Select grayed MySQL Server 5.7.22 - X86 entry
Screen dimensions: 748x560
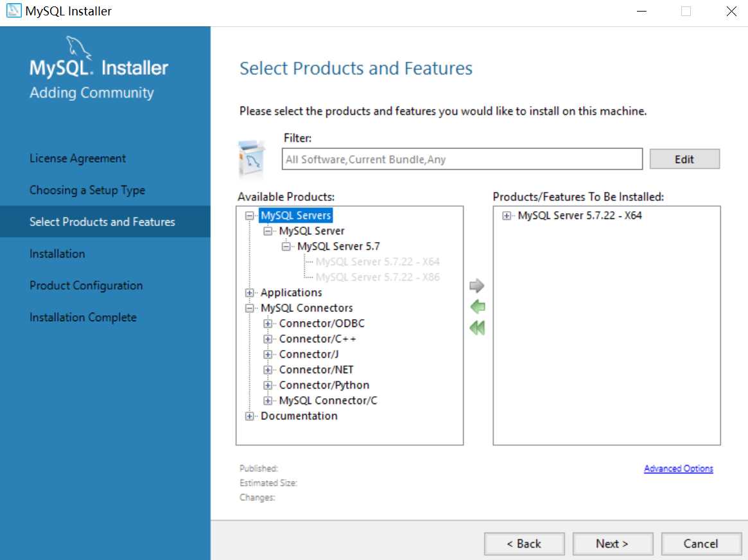pyautogui.click(x=378, y=277)
